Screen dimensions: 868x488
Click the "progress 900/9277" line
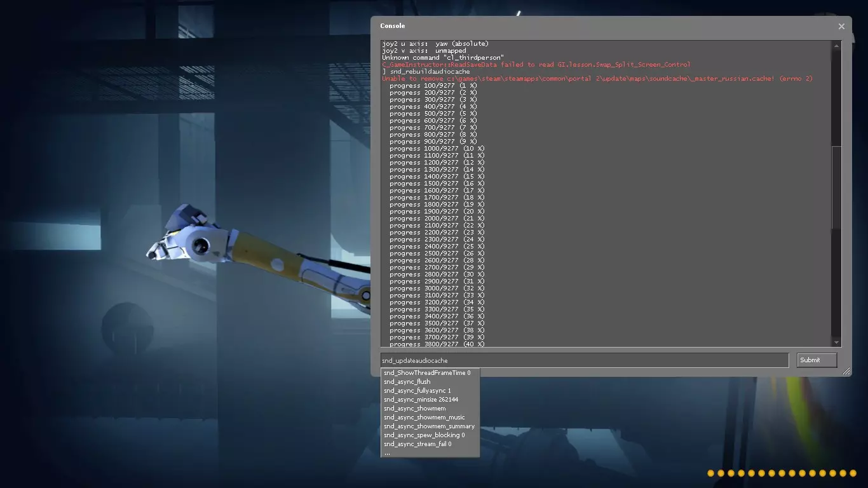(433, 142)
